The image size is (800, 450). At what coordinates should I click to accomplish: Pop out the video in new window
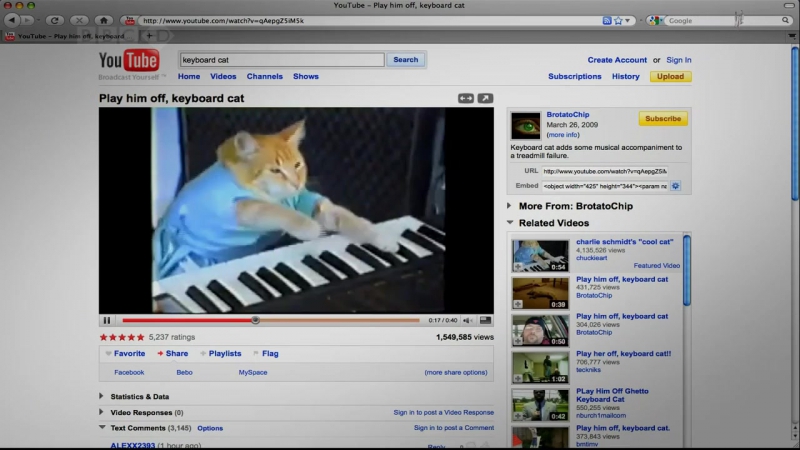[485, 98]
